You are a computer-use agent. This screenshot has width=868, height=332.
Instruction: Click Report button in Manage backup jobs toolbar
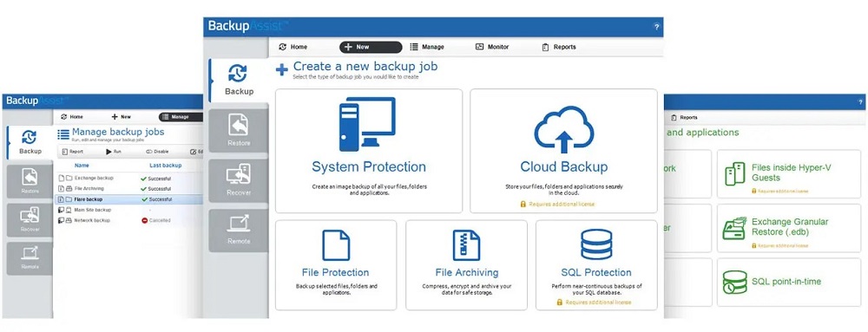(x=73, y=152)
